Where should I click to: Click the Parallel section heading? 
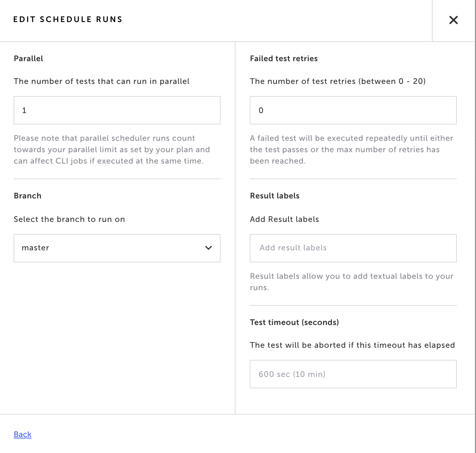(x=28, y=59)
